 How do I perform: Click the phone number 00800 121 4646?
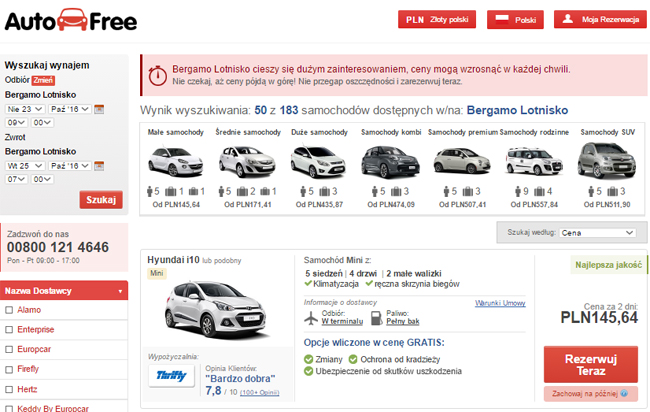58,247
